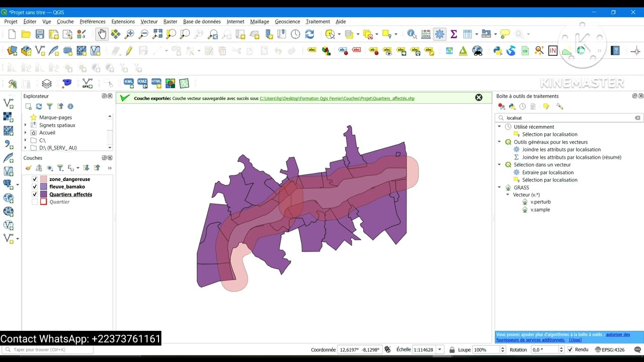The width and height of the screenshot is (644, 362).
Task: Toggle editing with the pencil icon
Action: pyautogui.click(x=129, y=51)
